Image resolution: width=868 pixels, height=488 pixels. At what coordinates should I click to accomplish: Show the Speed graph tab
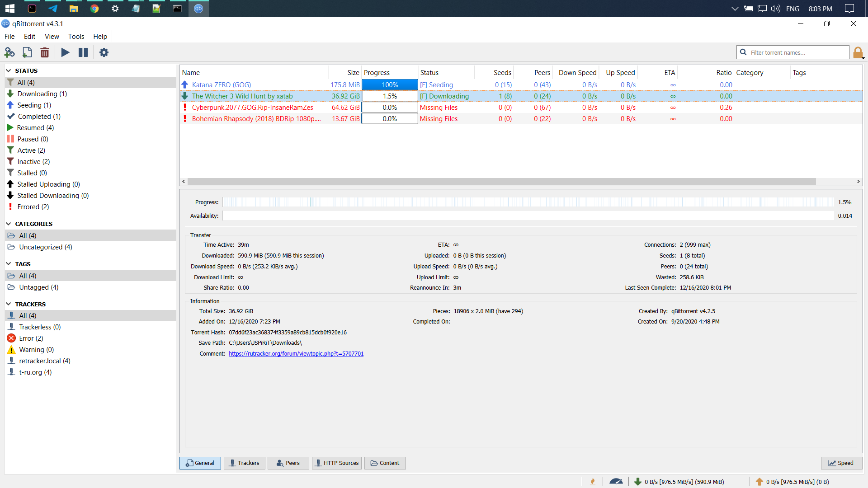pos(841,463)
